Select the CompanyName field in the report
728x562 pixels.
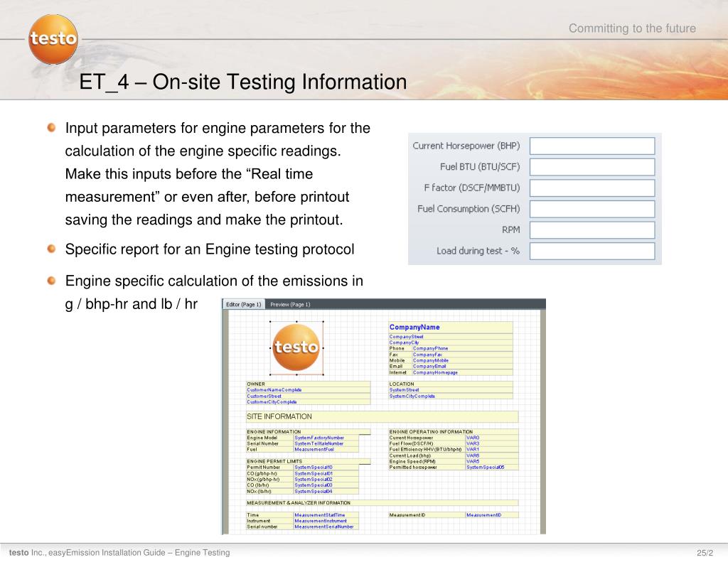pyautogui.click(x=450, y=327)
